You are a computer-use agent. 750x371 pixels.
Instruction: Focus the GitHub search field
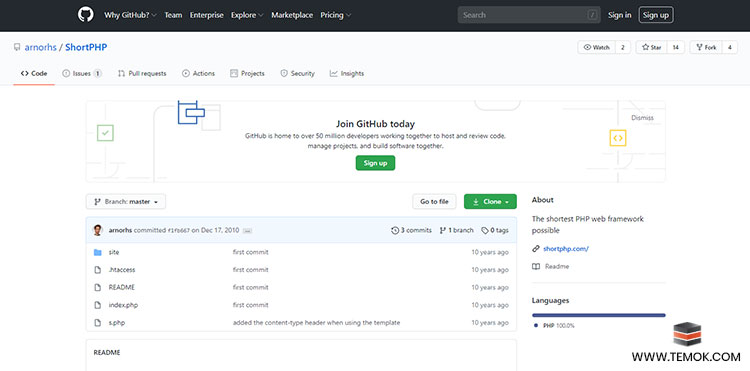click(x=529, y=15)
